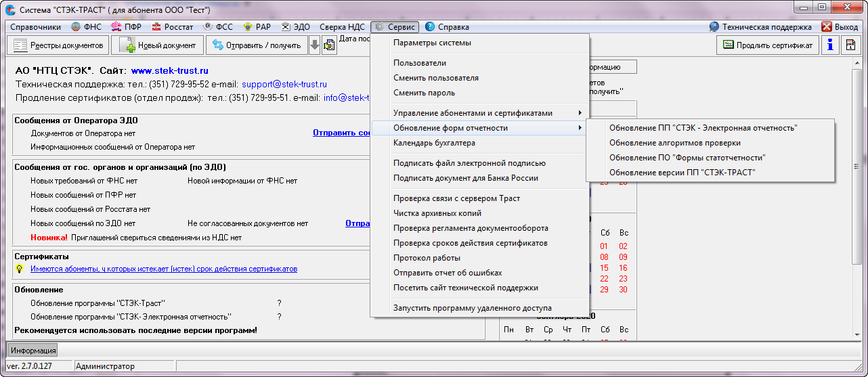Select Проверка регламента документооборота
The width and height of the screenshot is (868, 377).
(x=481, y=228)
